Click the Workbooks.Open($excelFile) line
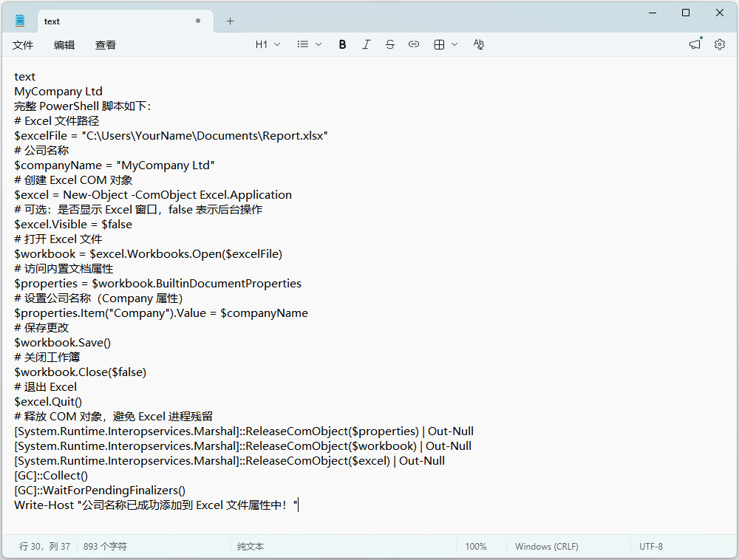Viewport: 739px width, 560px height. (x=149, y=254)
